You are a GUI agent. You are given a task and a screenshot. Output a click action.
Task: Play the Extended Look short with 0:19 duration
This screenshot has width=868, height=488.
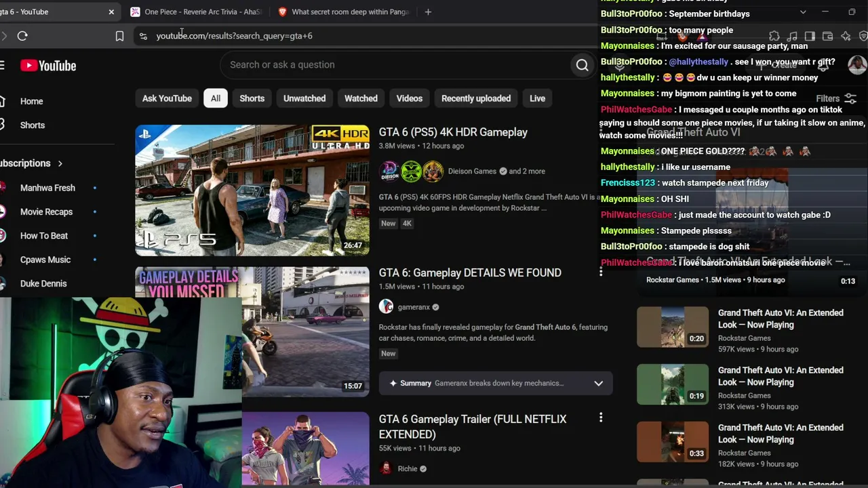(x=673, y=384)
